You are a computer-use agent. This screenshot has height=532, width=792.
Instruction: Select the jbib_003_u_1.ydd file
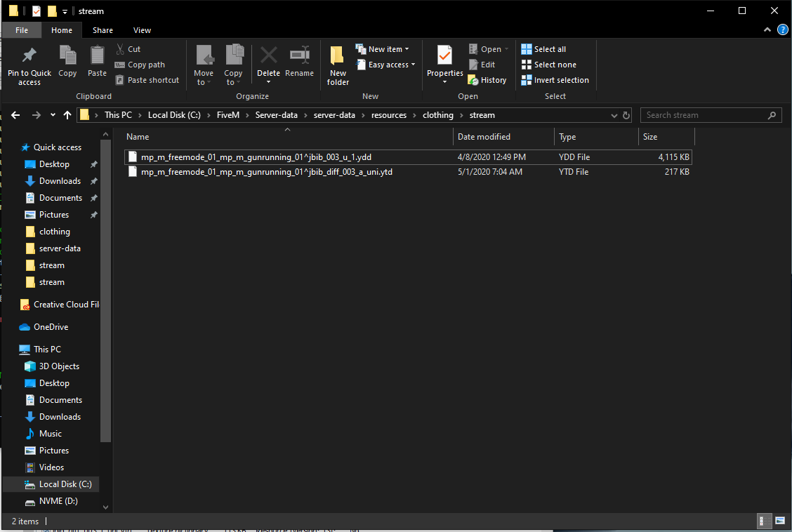click(x=256, y=157)
